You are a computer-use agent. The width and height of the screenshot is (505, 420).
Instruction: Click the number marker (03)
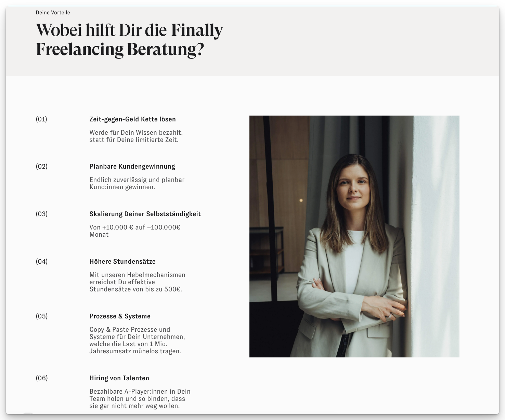41,214
